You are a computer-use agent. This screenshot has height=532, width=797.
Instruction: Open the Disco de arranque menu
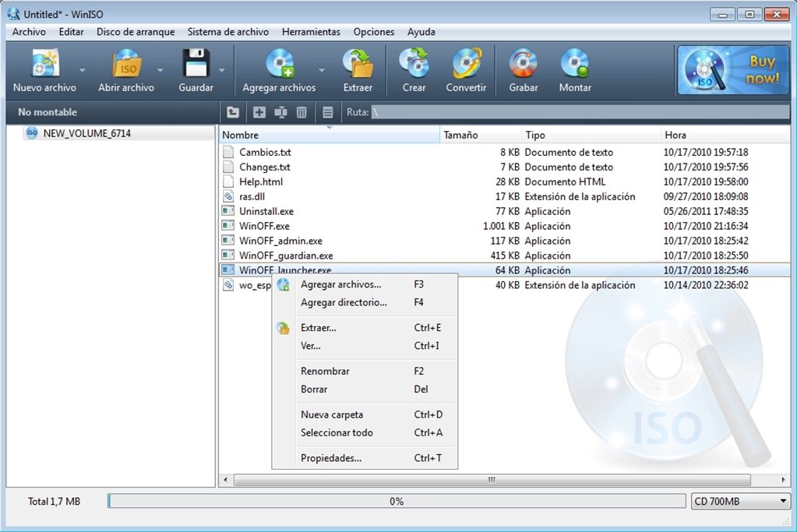pos(136,31)
